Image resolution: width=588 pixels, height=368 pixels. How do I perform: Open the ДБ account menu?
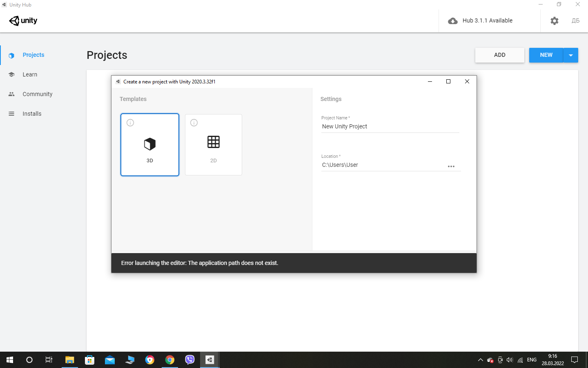(575, 20)
